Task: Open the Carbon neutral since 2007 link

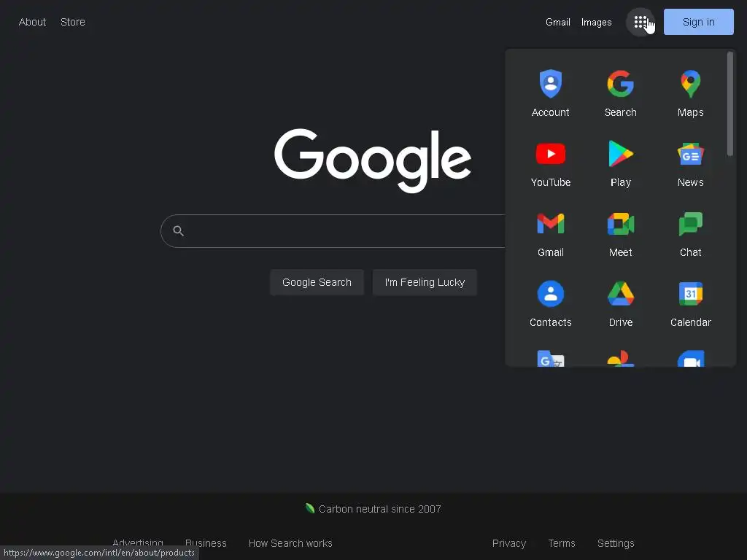Action: coord(373,508)
